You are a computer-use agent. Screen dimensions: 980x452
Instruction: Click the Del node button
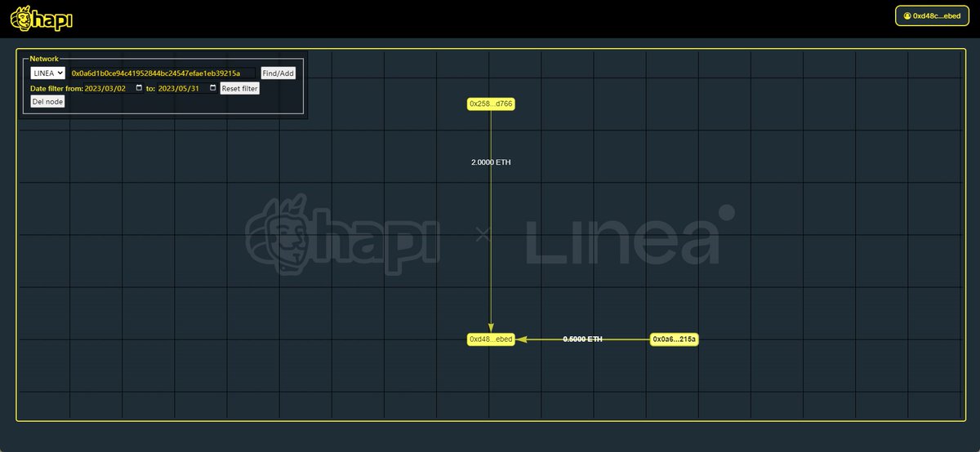coord(47,102)
